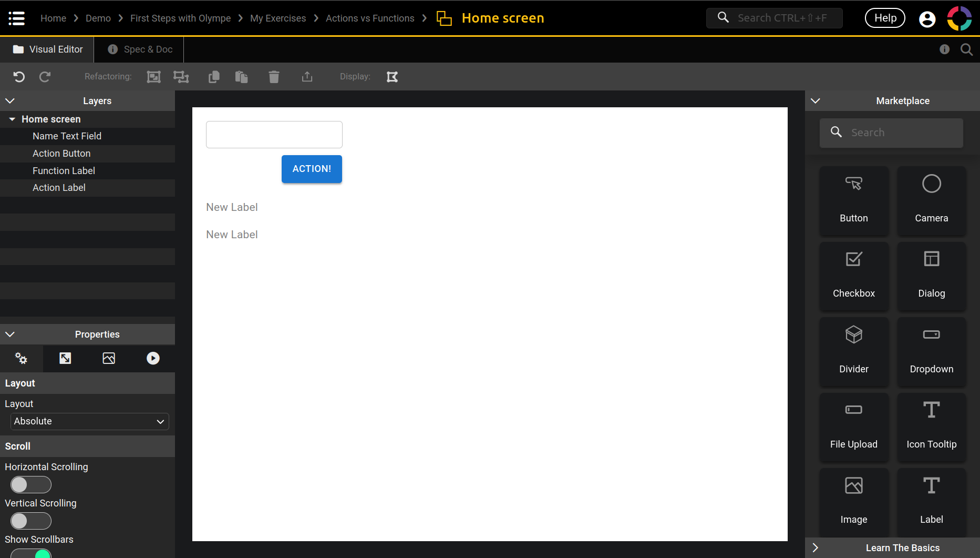This screenshot has width=980, height=558.
Task: Click the undo arrow icon
Action: click(x=19, y=77)
